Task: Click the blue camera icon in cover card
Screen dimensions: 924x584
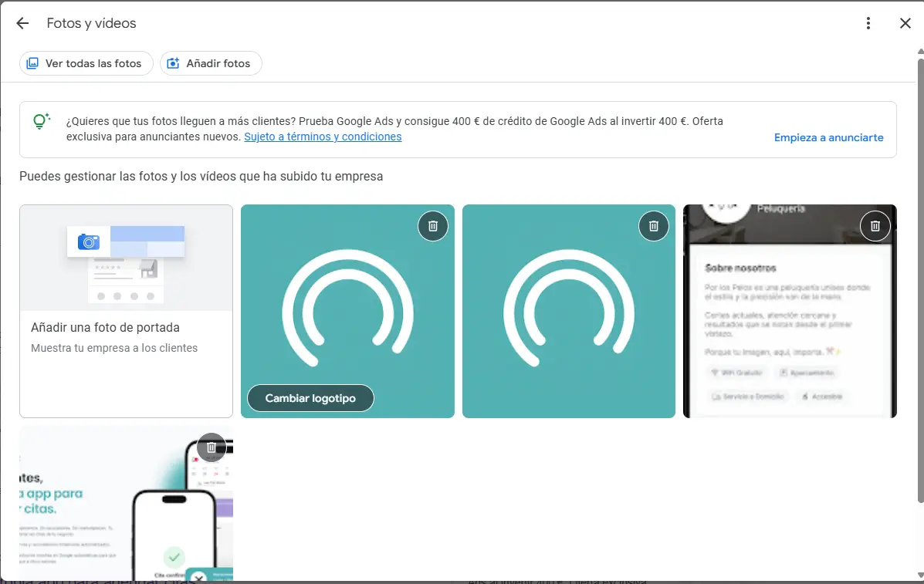Action: [89, 242]
